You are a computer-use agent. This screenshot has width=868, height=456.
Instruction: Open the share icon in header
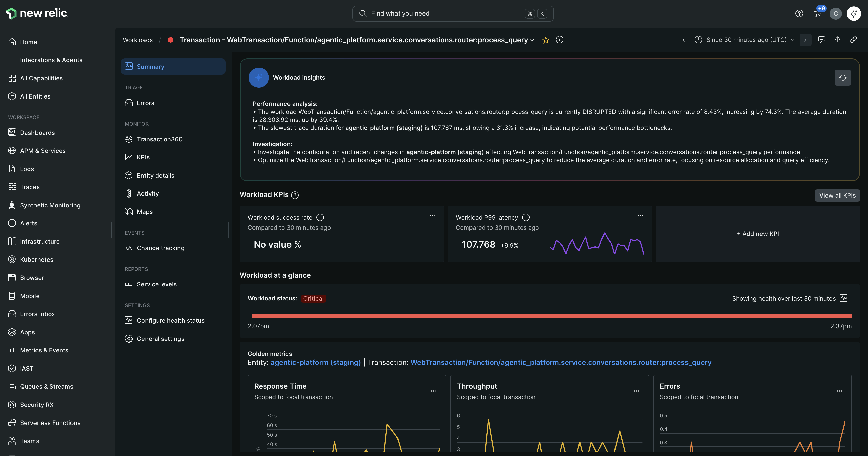[837, 40]
